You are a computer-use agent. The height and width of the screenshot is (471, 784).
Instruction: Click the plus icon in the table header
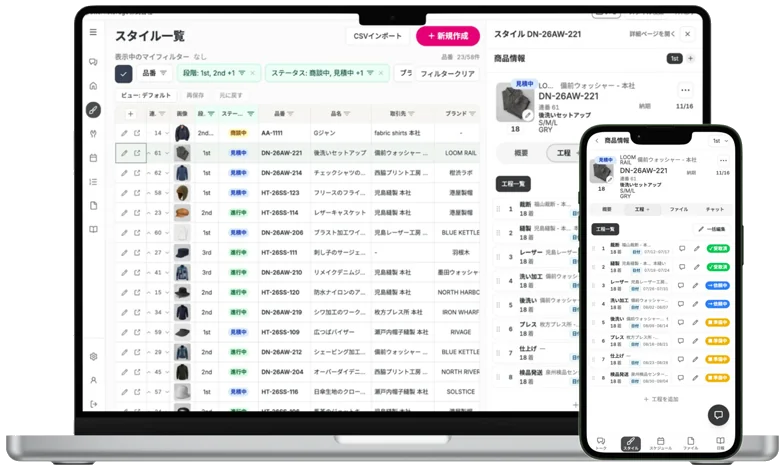[130, 114]
